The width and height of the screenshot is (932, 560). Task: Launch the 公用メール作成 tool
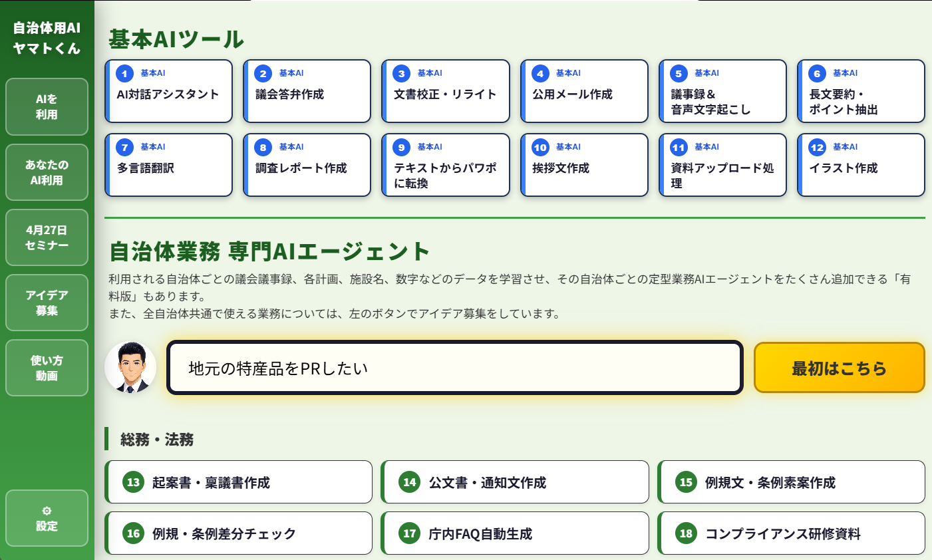[583, 92]
